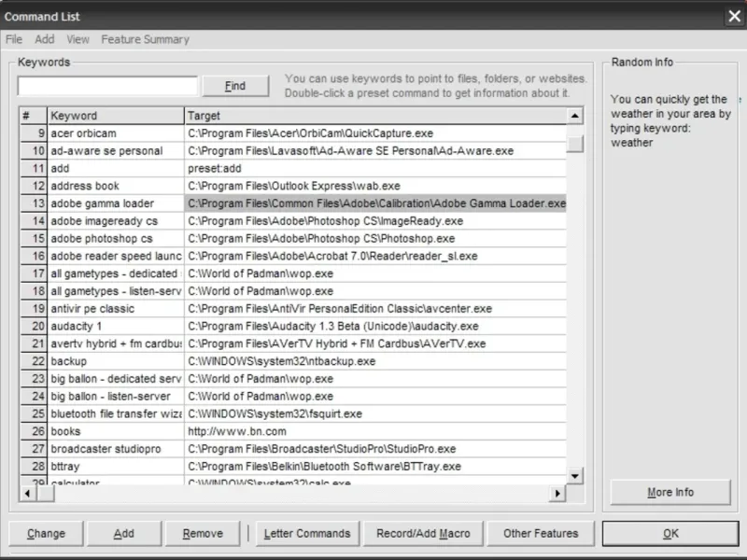Click the AVerTV.exe target cell
The image size is (747, 560).
coord(375,343)
